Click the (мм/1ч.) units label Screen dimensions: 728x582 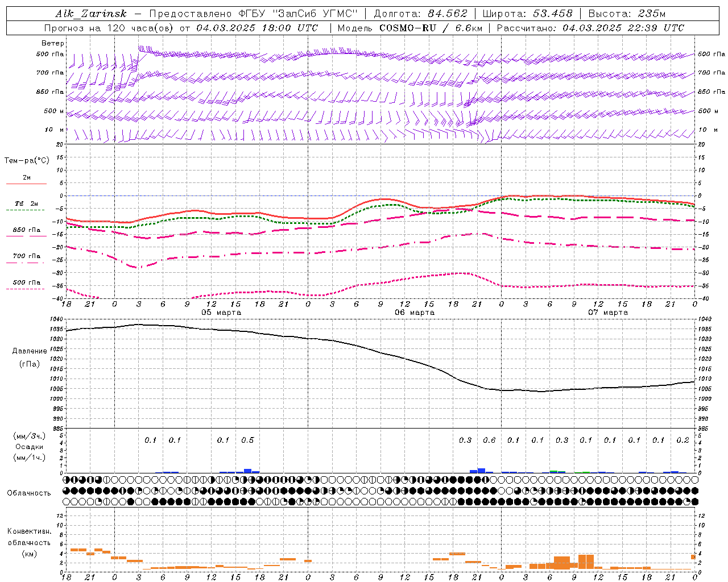point(29,458)
